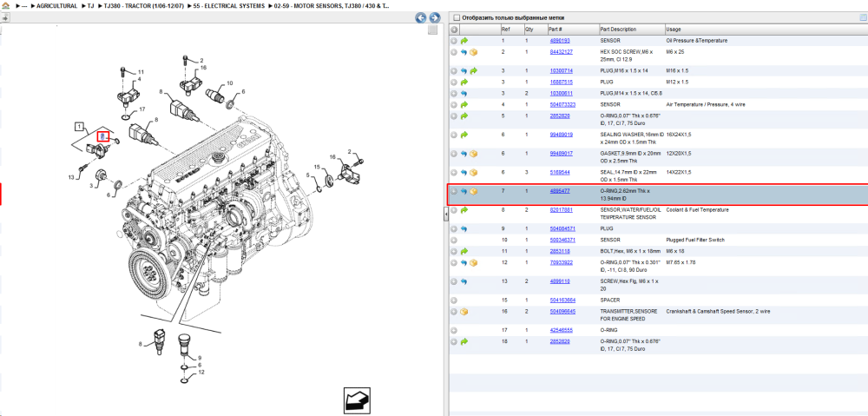Click the box icon for part 99489017

(473, 154)
